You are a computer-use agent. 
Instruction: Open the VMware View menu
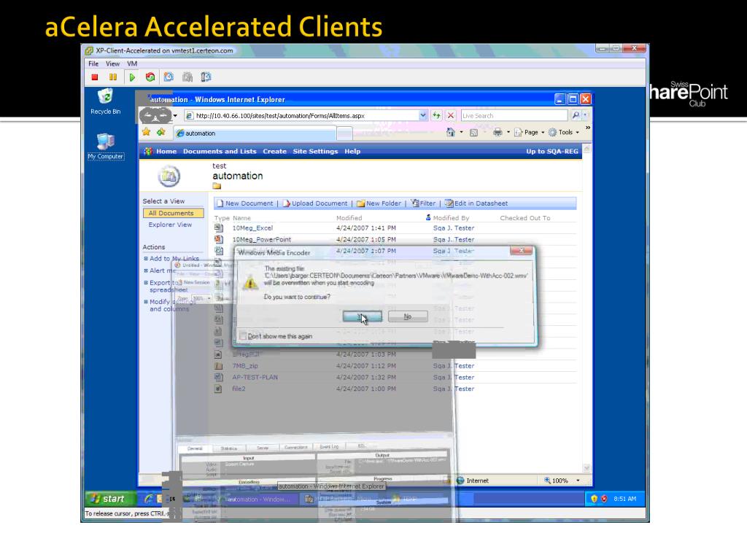(x=112, y=64)
